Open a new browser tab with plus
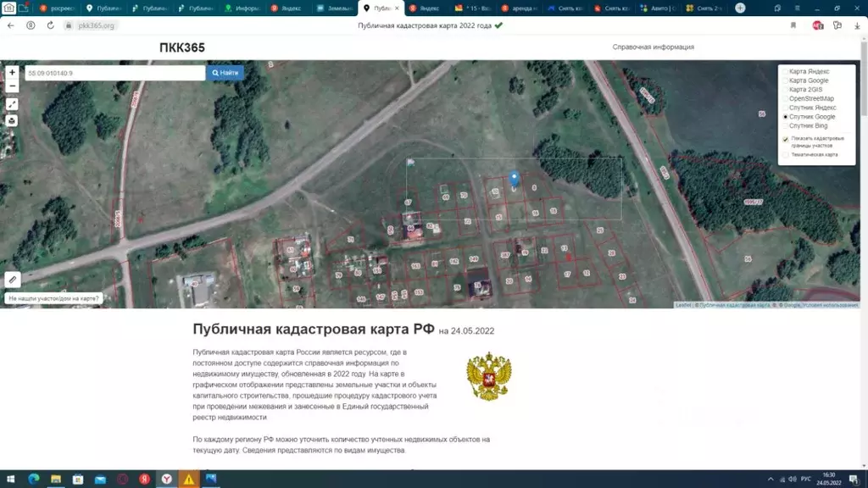This screenshot has width=868, height=488. (740, 8)
